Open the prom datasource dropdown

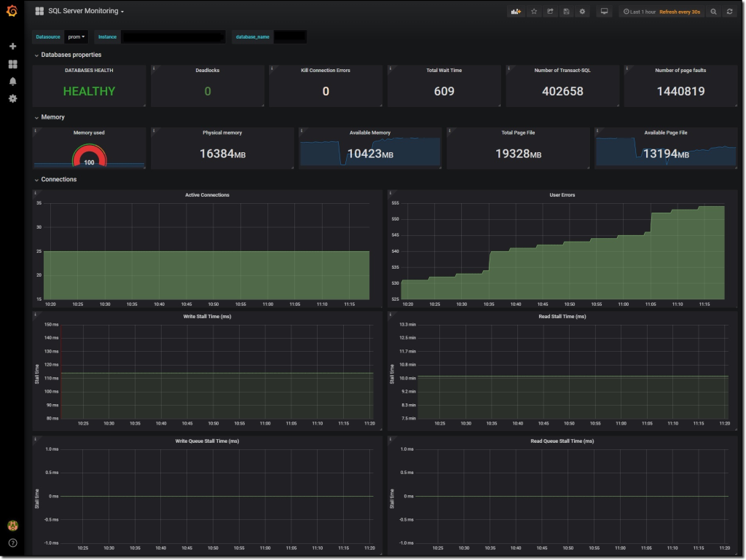click(x=76, y=36)
